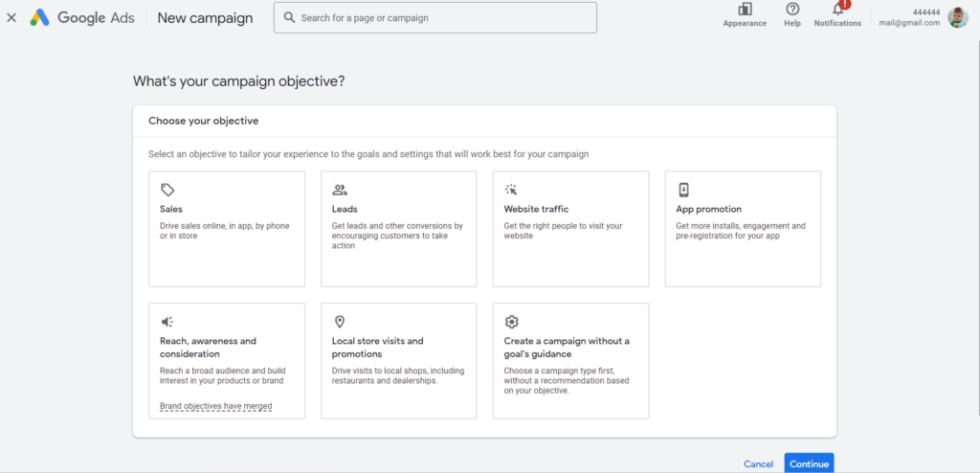Click the notifications red alert badge
This screenshot has width=980, height=473.
pyautogui.click(x=845, y=4)
